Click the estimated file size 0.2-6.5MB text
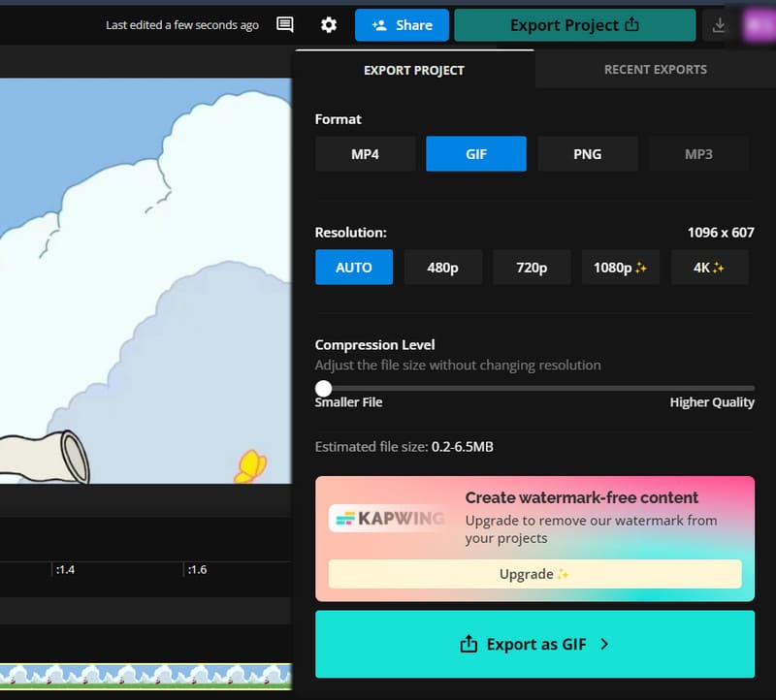Viewport: 776px width, 700px height. [463, 447]
